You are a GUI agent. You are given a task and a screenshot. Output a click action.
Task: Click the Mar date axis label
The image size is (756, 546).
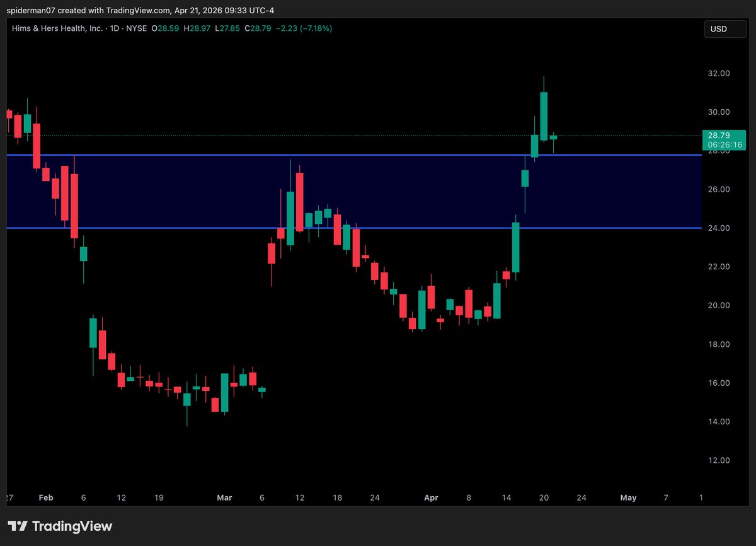coord(224,497)
